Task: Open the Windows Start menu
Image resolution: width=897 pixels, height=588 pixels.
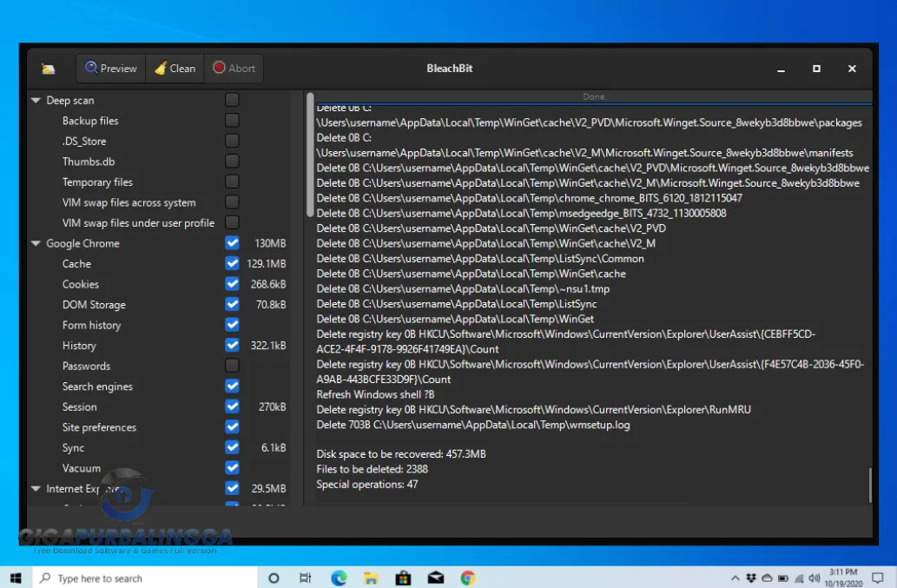Action: 16,578
